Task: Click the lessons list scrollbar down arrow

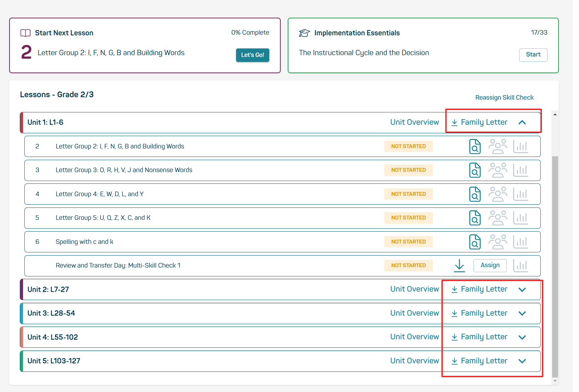Action: click(x=555, y=381)
